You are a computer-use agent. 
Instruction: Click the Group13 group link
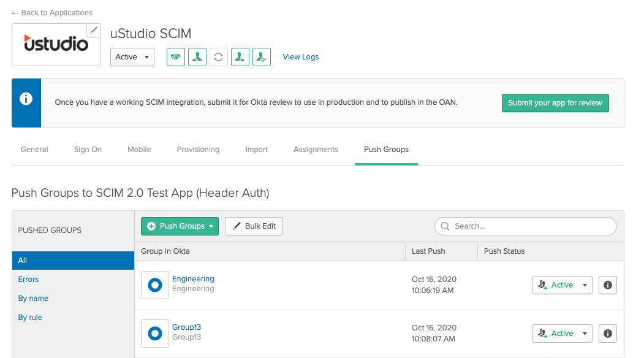(x=186, y=327)
